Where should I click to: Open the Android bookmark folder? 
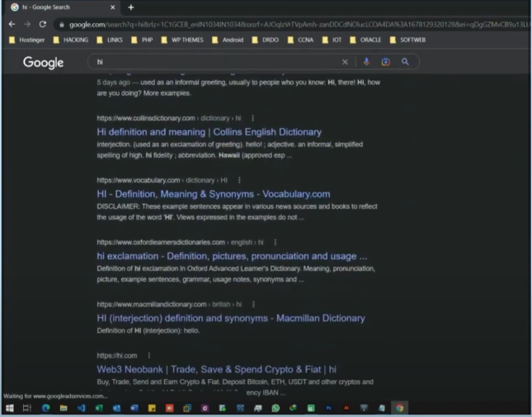(228, 40)
